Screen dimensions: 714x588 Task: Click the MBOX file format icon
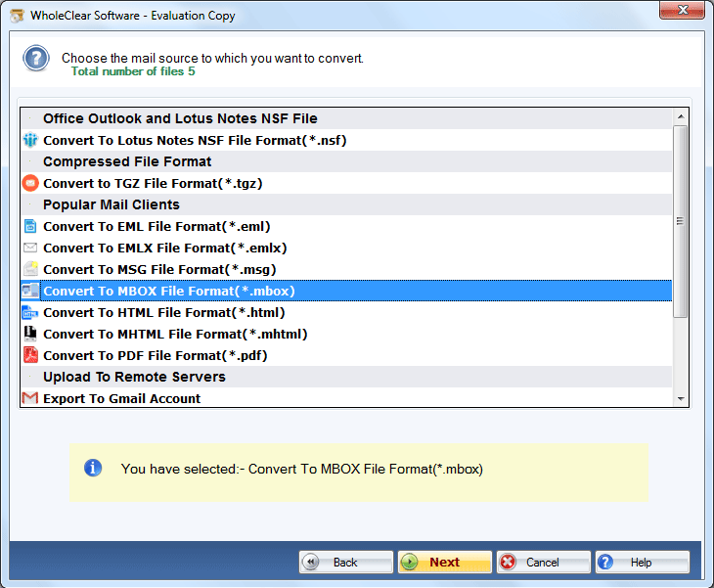30,291
